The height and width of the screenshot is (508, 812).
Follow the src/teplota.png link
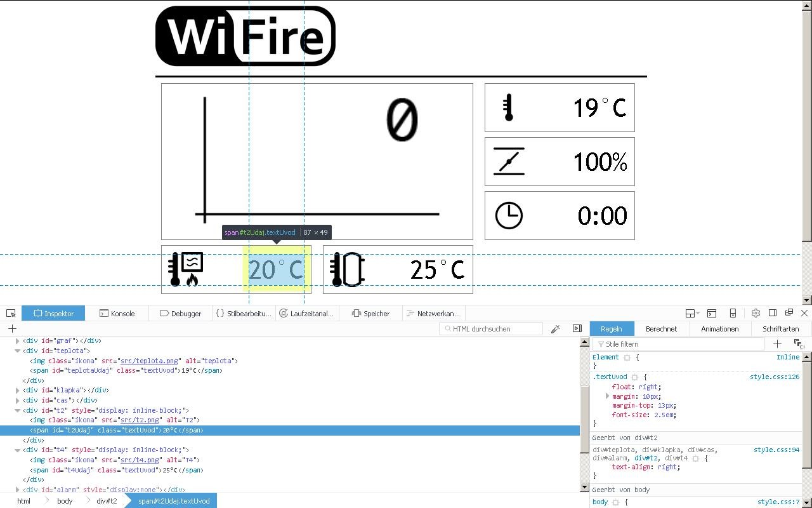(x=150, y=361)
